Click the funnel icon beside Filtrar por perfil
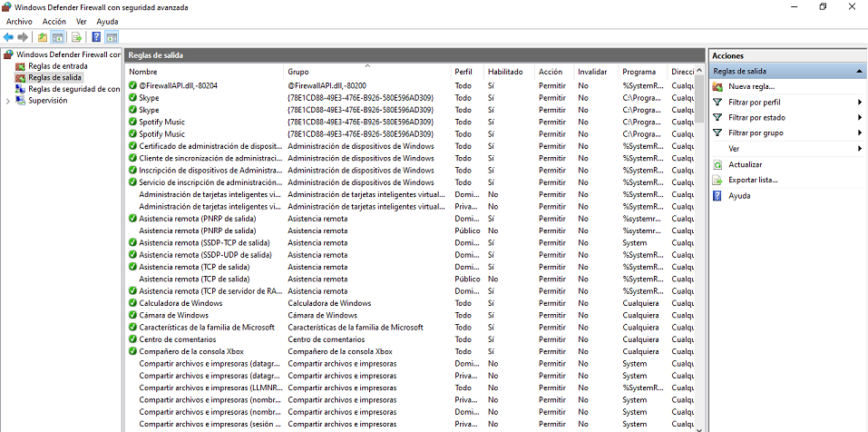The width and height of the screenshot is (868, 432). tap(717, 103)
